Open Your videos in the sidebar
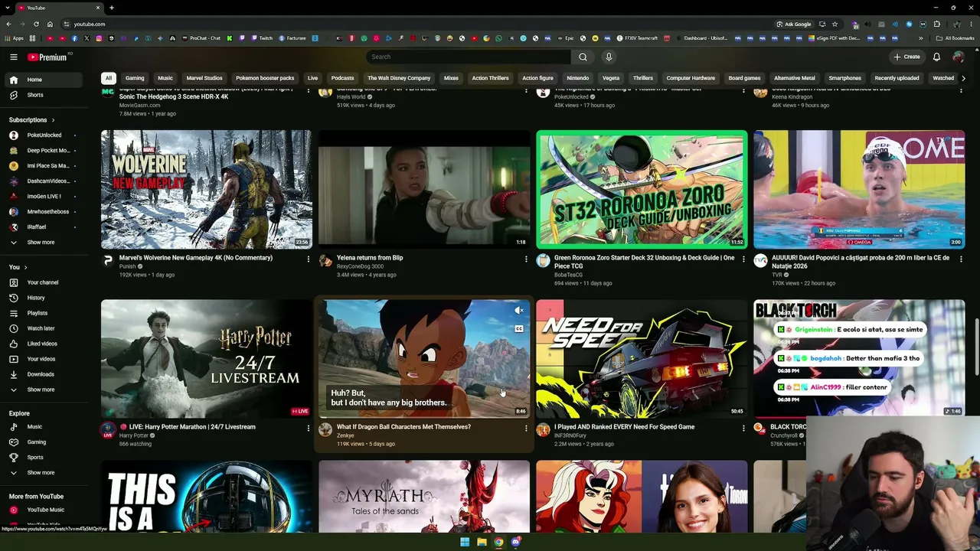 (x=43, y=359)
